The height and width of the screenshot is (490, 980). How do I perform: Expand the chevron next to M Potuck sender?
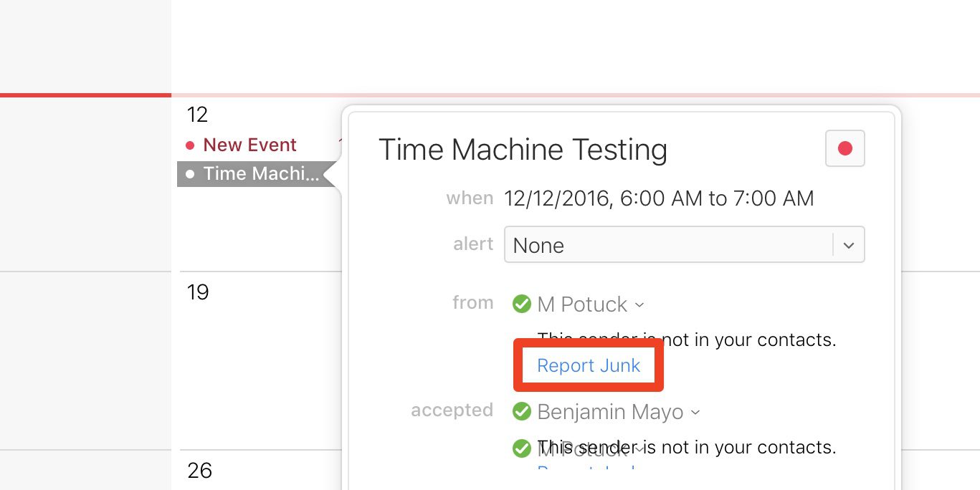pos(639,305)
